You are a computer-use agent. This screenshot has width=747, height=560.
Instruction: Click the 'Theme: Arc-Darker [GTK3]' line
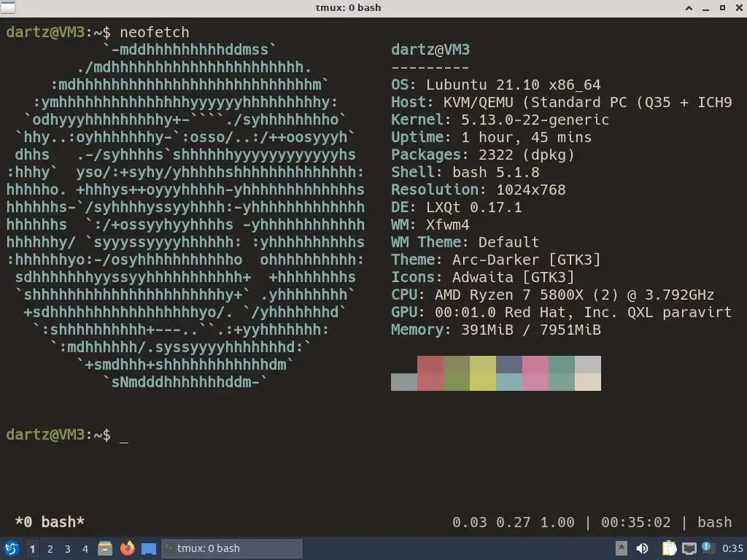496,260
